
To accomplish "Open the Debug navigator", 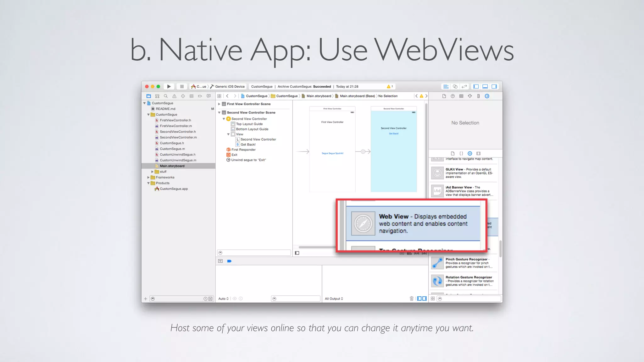I will (x=192, y=96).
